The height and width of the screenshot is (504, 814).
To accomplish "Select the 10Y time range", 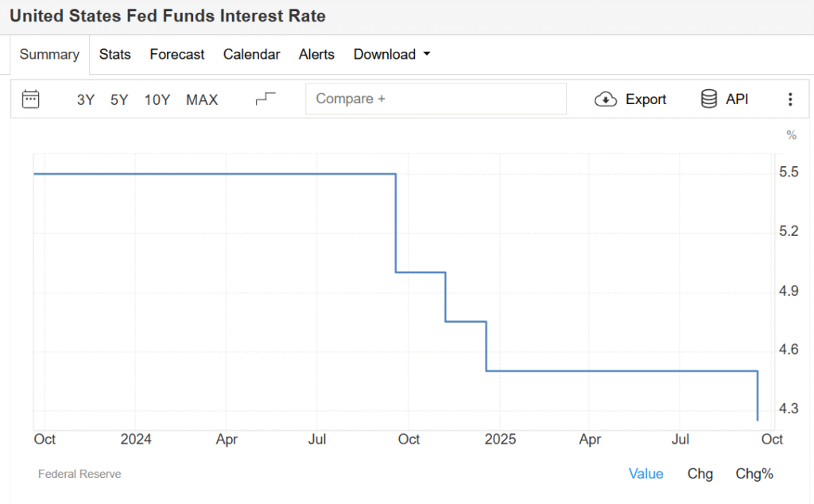I will tap(157, 99).
